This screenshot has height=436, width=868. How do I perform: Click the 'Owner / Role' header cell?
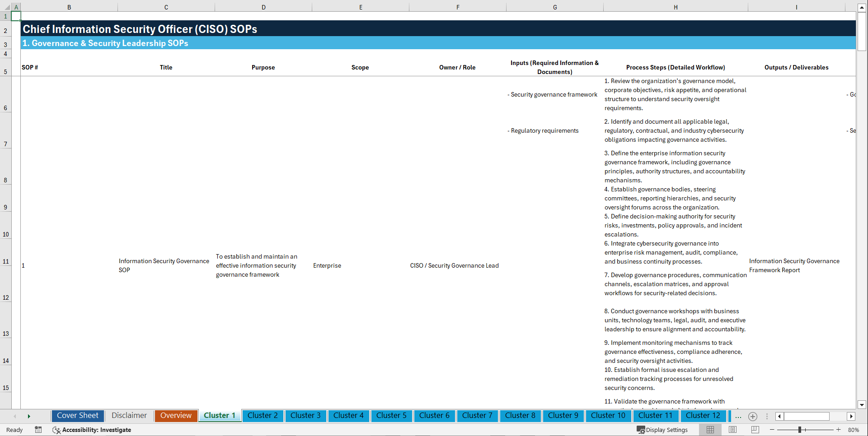pos(458,67)
